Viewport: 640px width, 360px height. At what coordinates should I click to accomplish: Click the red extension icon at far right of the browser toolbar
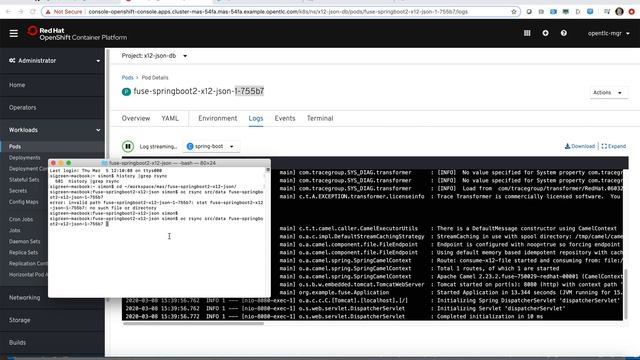pos(631,12)
